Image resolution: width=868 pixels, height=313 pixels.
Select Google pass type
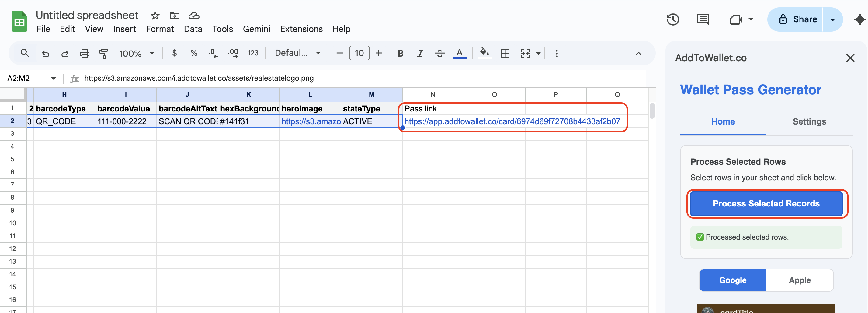click(x=733, y=280)
